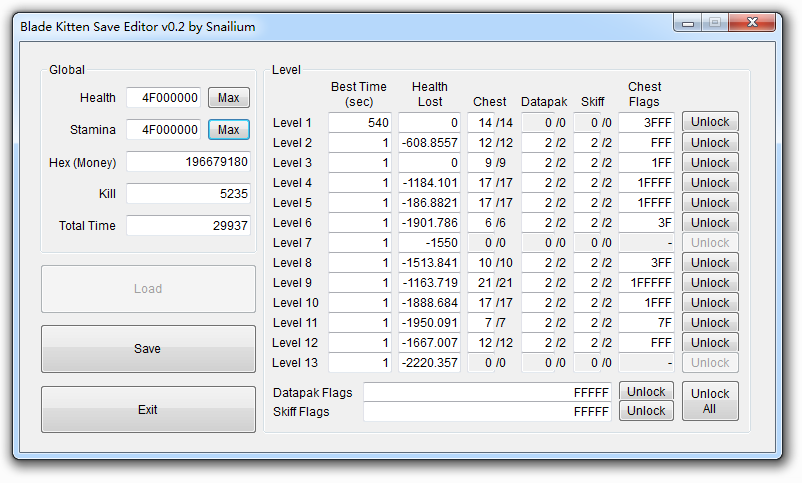The image size is (802, 483).
Task: Unlock Level 5 chest flags
Action: tap(710, 203)
